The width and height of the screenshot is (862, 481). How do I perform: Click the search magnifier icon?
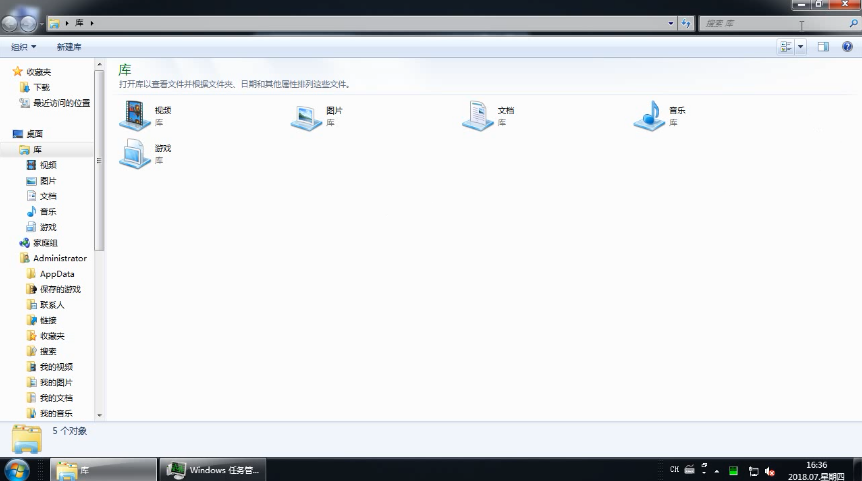point(853,23)
